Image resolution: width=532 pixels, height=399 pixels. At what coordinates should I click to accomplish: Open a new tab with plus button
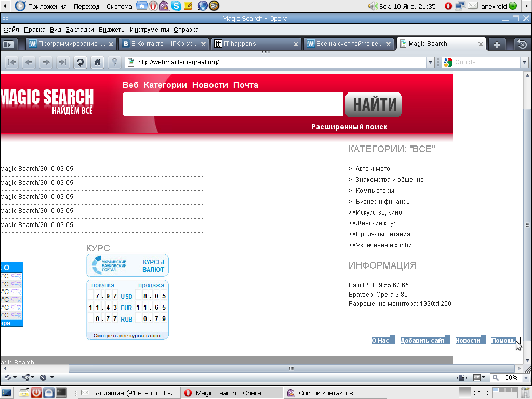[x=497, y=44]
